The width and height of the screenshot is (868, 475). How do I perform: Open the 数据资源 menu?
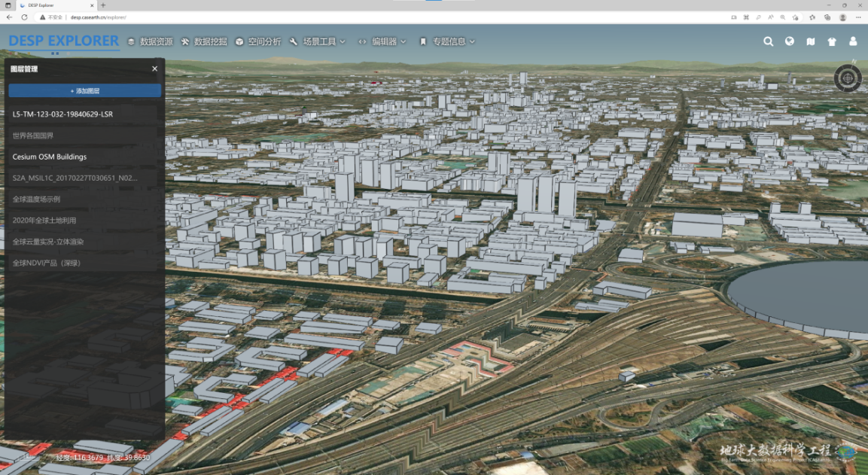click(150, 42)
